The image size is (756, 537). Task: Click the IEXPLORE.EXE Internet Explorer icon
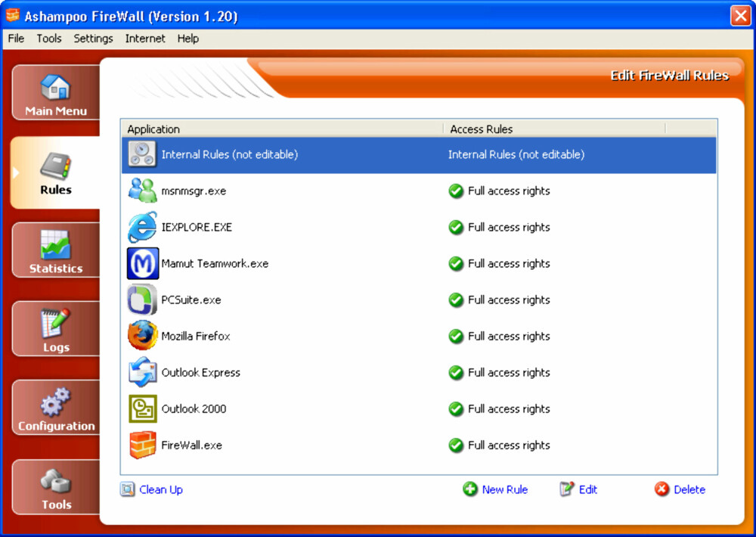(x=142, y=227)
